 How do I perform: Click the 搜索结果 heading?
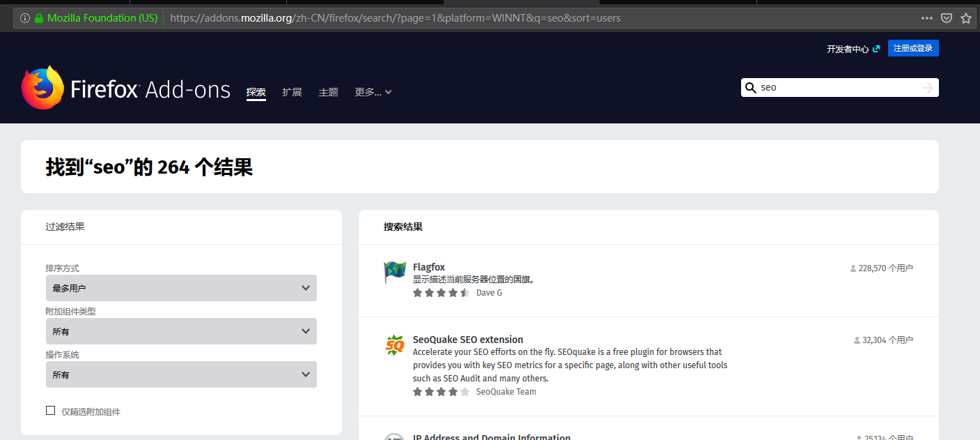click(403, 227)
